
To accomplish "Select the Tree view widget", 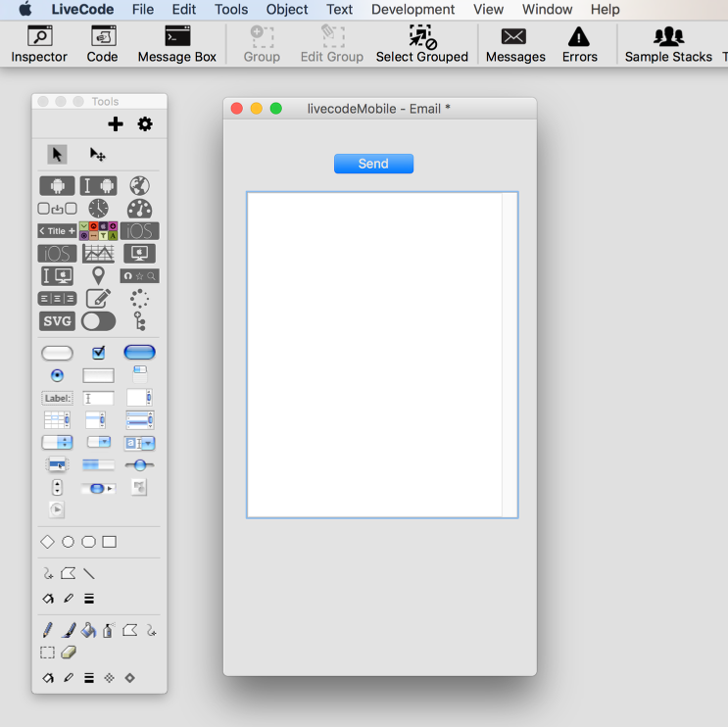I will [x=139, y=320].
